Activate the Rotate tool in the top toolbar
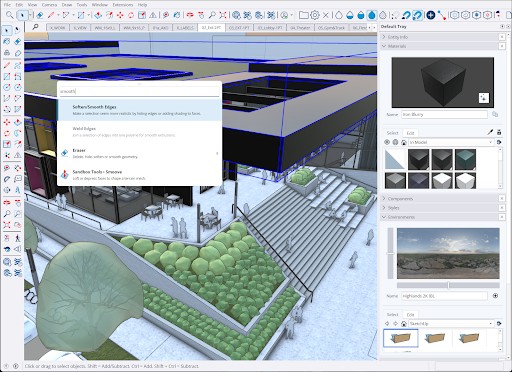Viewport: 512px width, 372px height. pos(131,15)
